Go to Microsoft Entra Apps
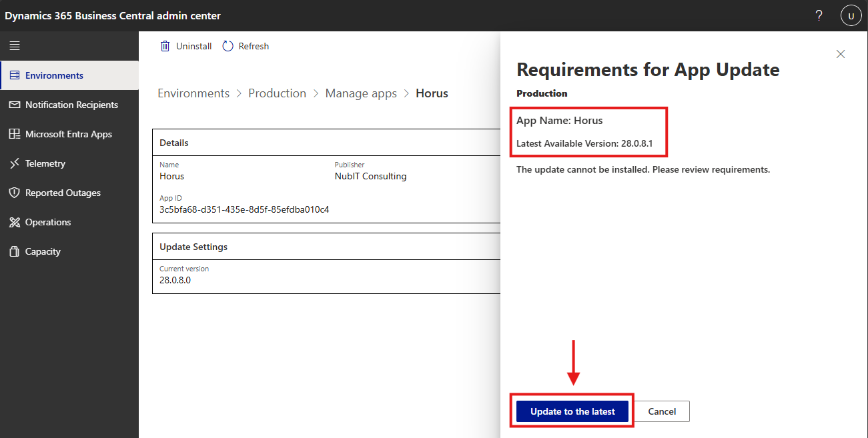 click(x=69, y=134)
